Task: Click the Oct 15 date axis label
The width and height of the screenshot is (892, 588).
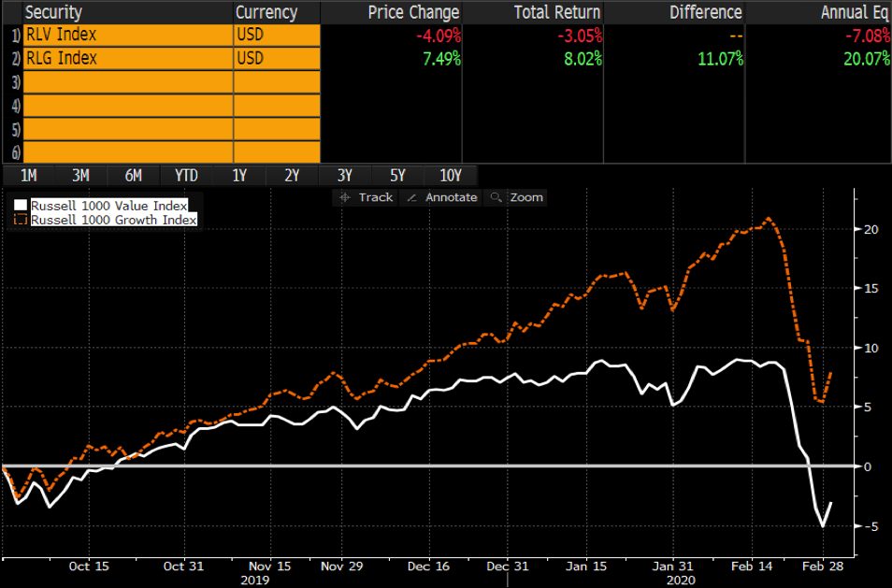Action: coord(89,566)
